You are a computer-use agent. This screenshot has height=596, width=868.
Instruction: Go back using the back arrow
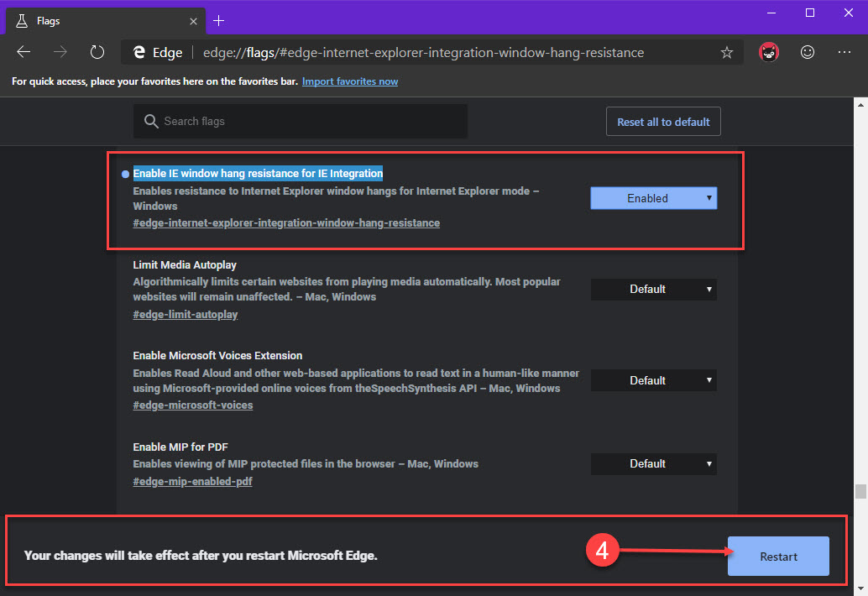24,53
